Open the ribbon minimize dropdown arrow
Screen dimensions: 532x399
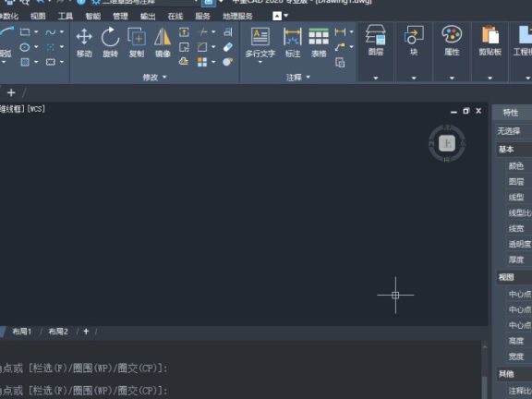[285, 16]
